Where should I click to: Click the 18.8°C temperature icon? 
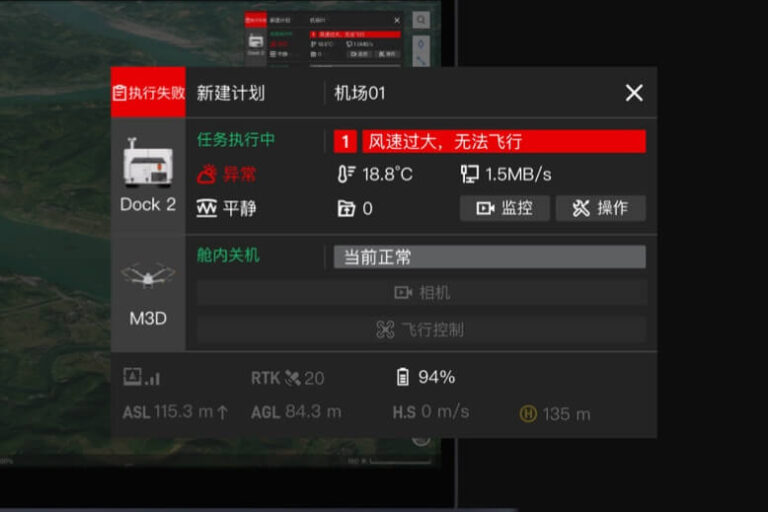click(x=346, y=174)
